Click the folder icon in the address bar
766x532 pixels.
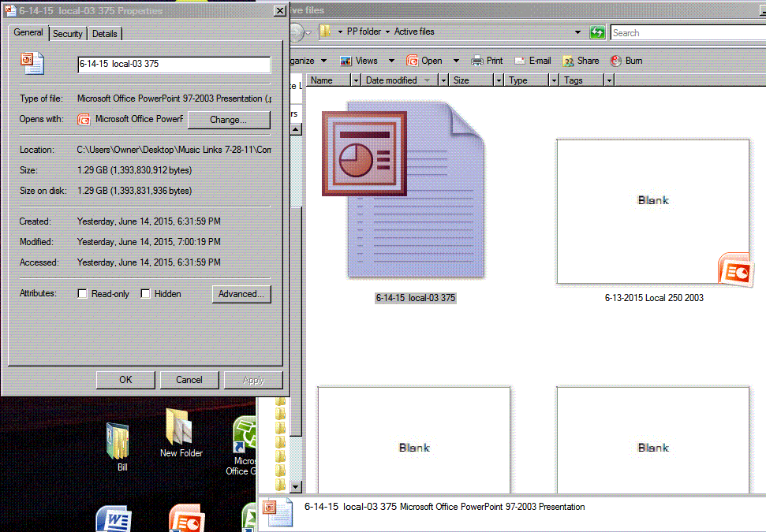325,32
